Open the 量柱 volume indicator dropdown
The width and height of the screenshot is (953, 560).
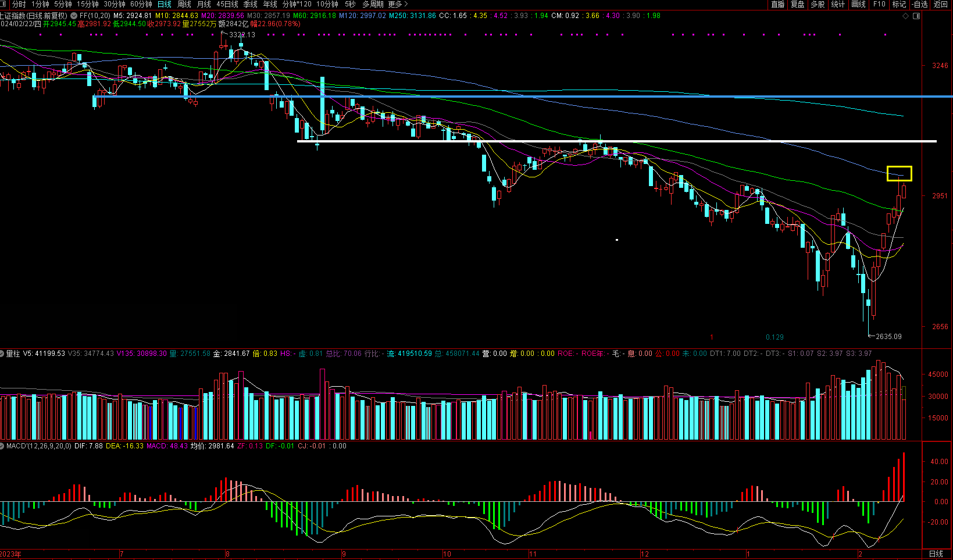[3, 354]
